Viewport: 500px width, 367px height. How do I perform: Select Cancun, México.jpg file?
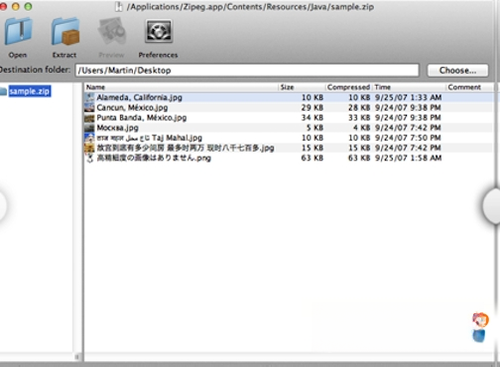coord(289,107)
